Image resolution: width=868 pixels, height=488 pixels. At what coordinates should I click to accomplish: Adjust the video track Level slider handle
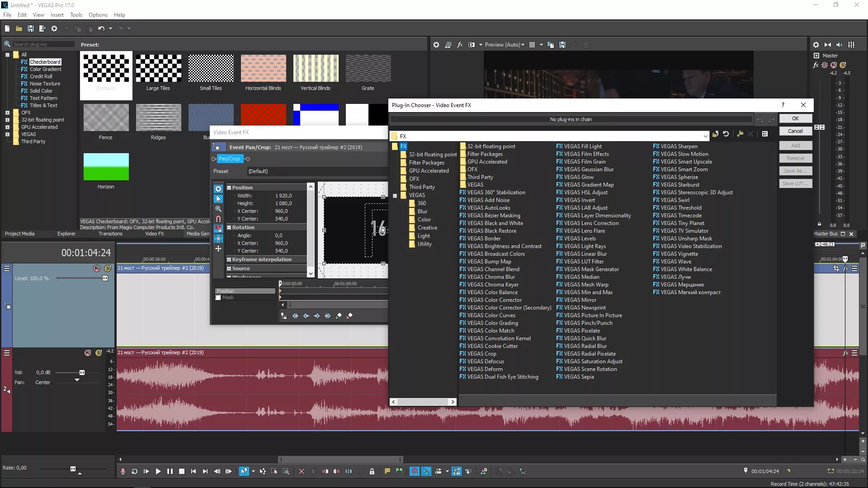click(105, 278)
